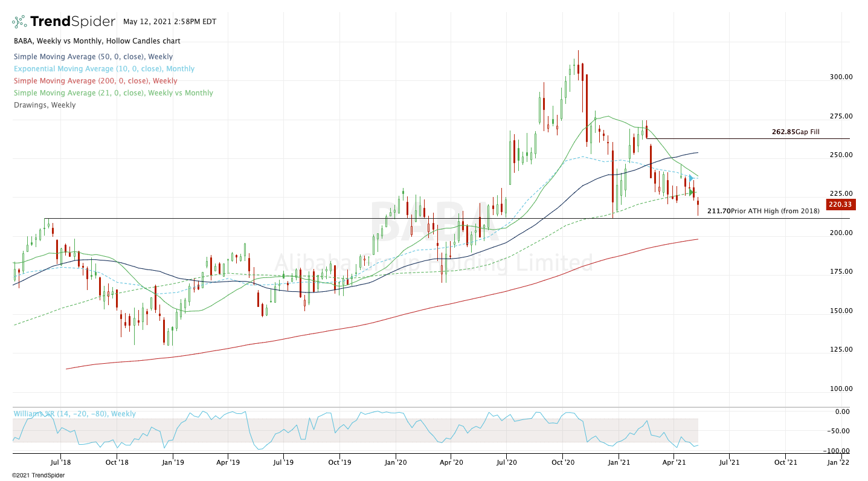The width and height of the screenshot is (868, 481).
Task: Select the Simple Moving Average (200) Weekly legend
Action: [x=95, y=81]
